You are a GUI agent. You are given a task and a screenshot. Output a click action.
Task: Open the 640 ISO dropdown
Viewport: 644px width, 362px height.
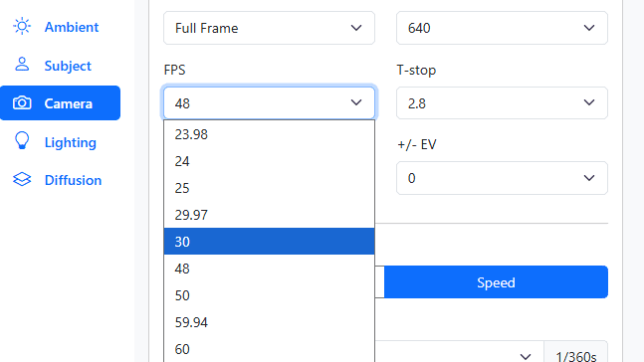502,28
